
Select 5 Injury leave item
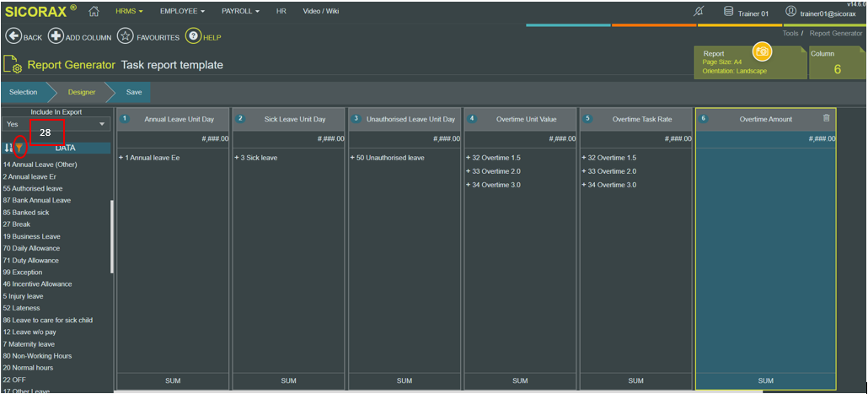[23, 296]
